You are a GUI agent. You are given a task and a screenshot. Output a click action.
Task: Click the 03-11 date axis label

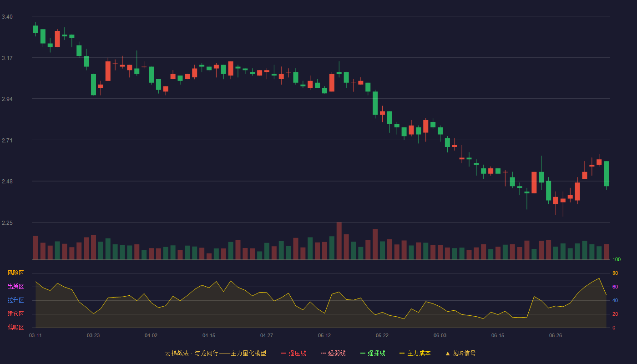coord(35,335)
